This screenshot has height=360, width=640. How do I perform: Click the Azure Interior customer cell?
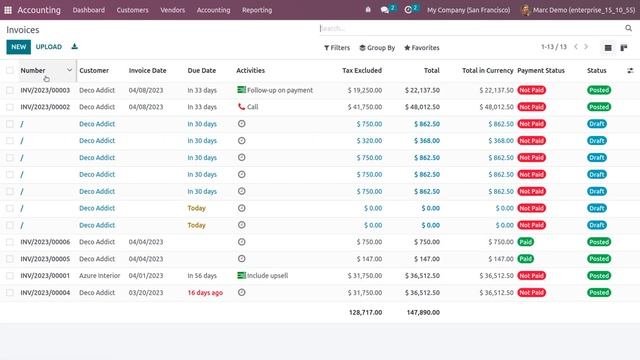pos(100,276)
